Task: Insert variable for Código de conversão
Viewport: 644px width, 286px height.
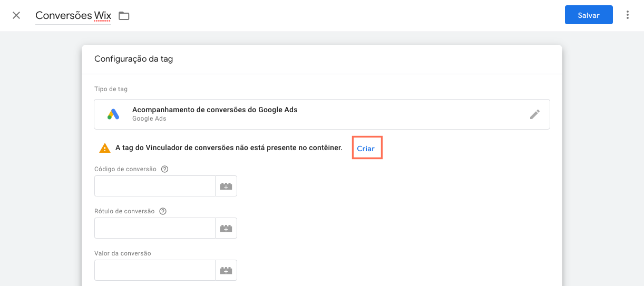Action: coord(226,186)
